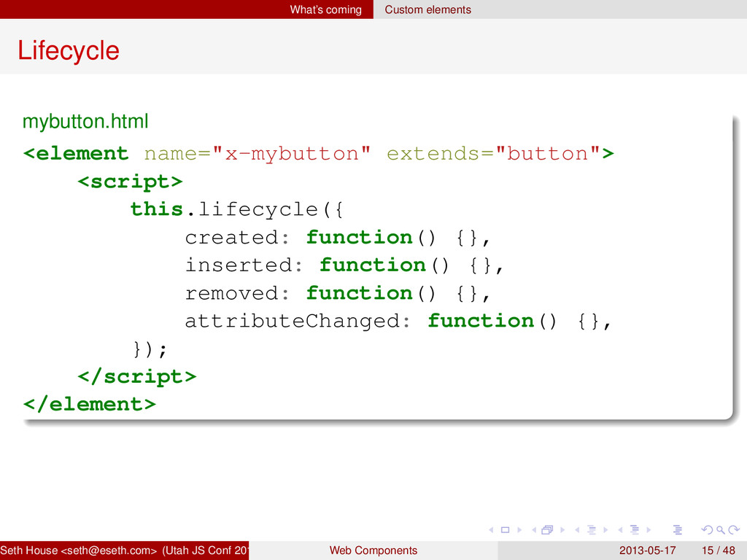This screenshot has height=560, width=747.
Task: Click the go back curved arrow
Action: click(708, 529)
